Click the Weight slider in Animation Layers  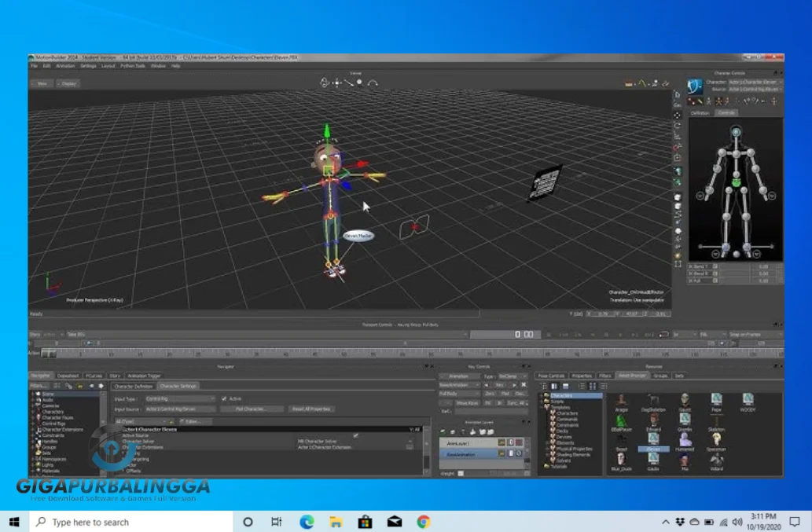[487, 474]
